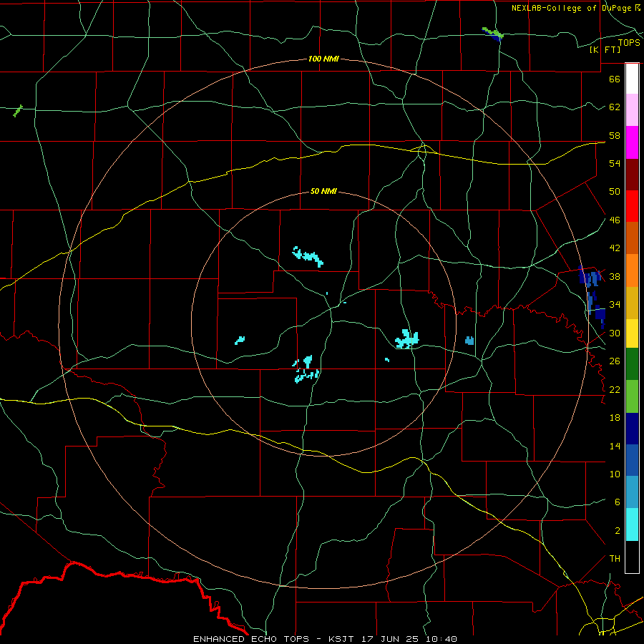Image resolution: width=644 pixels, height=644 pixels.
Task: Click the white swatch in the tops legend
Action: click(632, 79)
